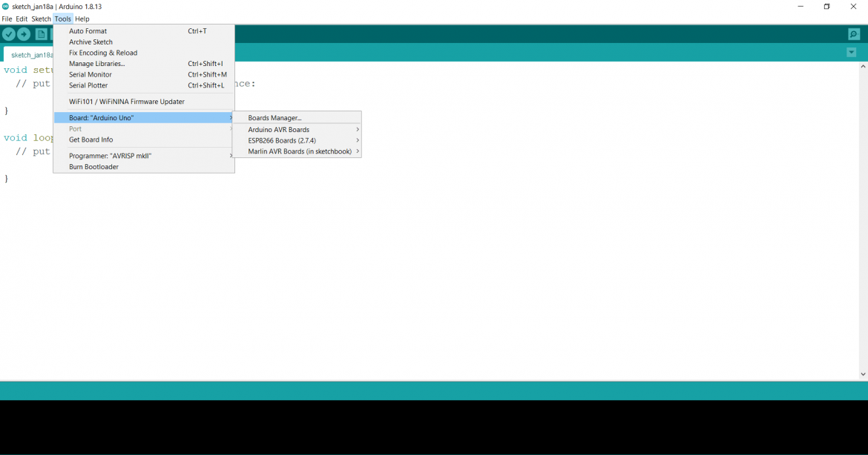Click the Verify checkmark icon
Image resolution: width=868 pixels, height=455 pixels.
click(x=9, y=34)
